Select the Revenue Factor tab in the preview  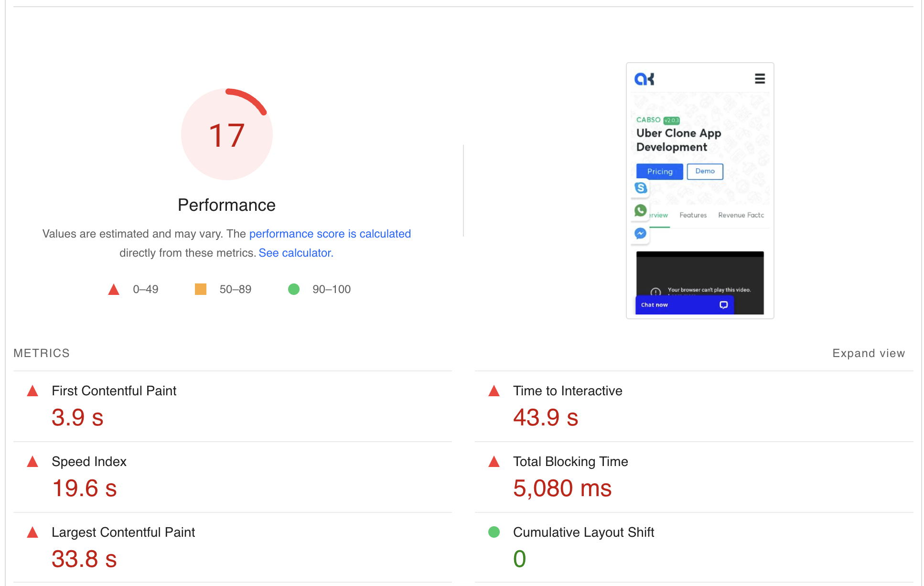[741, 215]
